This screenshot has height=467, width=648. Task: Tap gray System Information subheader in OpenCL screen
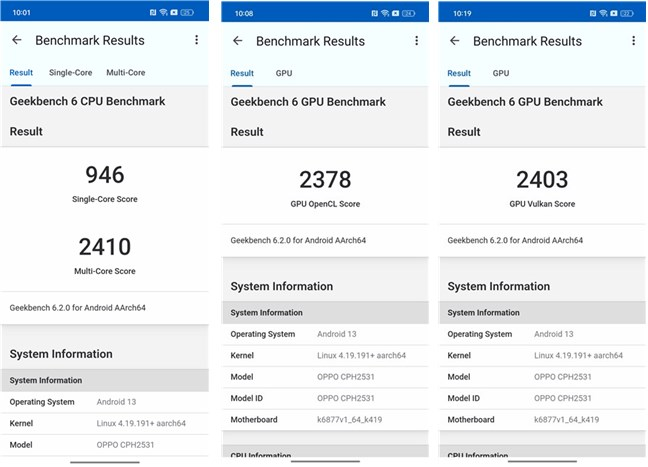tap(325, 312)
